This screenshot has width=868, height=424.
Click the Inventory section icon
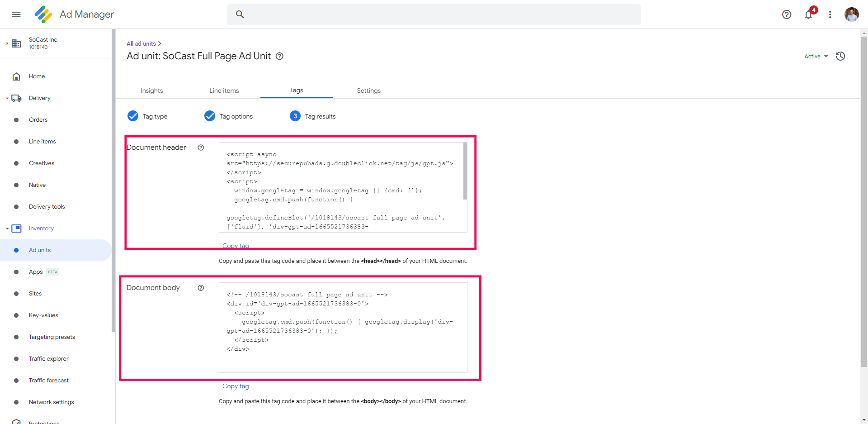pos(16,229)
